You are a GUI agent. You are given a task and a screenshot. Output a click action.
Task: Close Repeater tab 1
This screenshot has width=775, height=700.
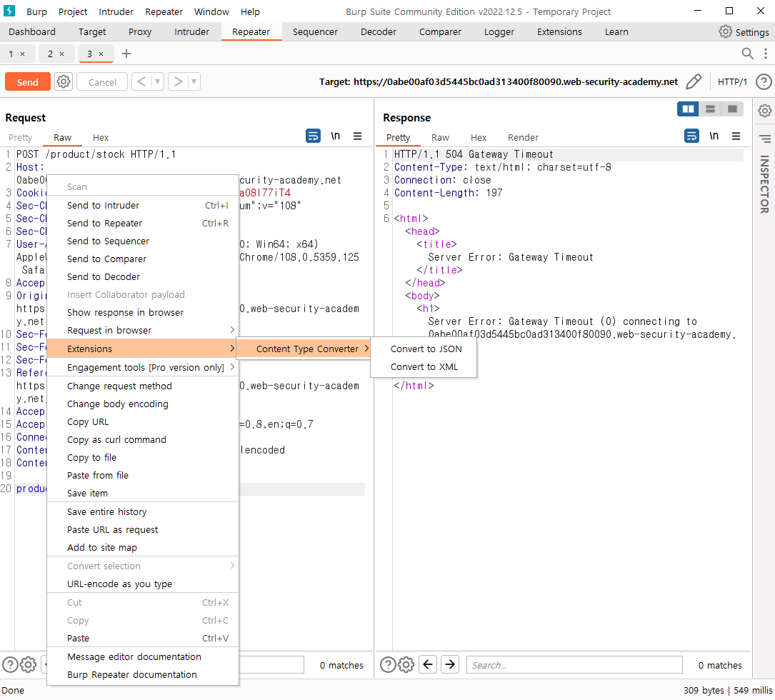[22, 54]
